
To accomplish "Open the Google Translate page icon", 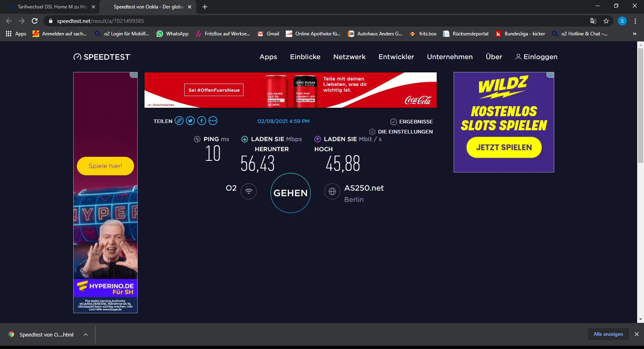I will pyautogui.click(x=593, y=21).
